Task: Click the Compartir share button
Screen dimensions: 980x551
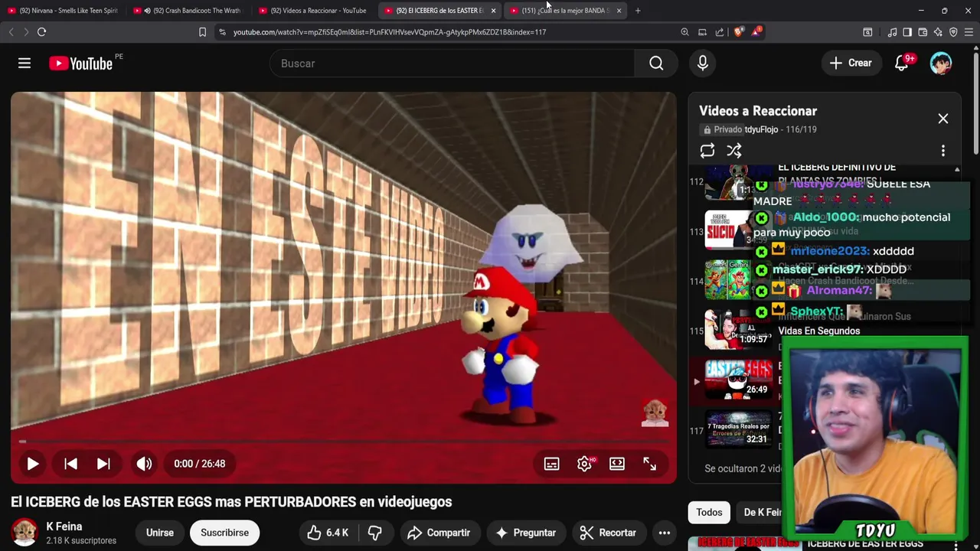Action: pos(439,533)
